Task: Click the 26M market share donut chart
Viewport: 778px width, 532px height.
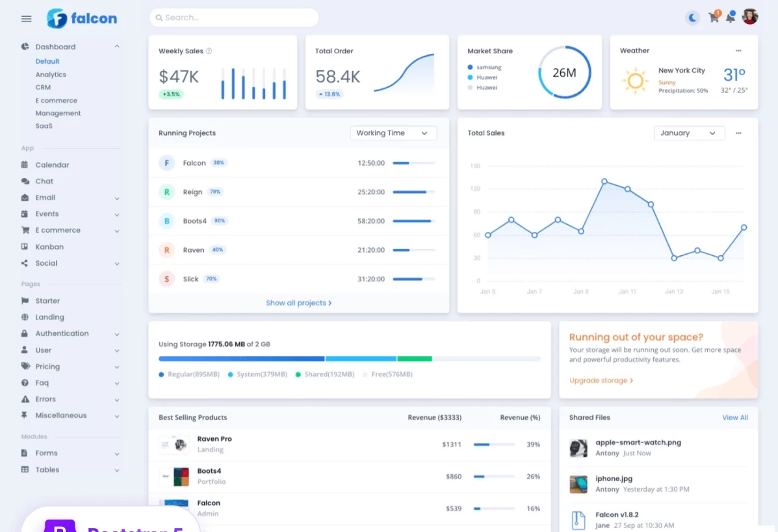Action: pyautogui.click(x=565, y=72)
